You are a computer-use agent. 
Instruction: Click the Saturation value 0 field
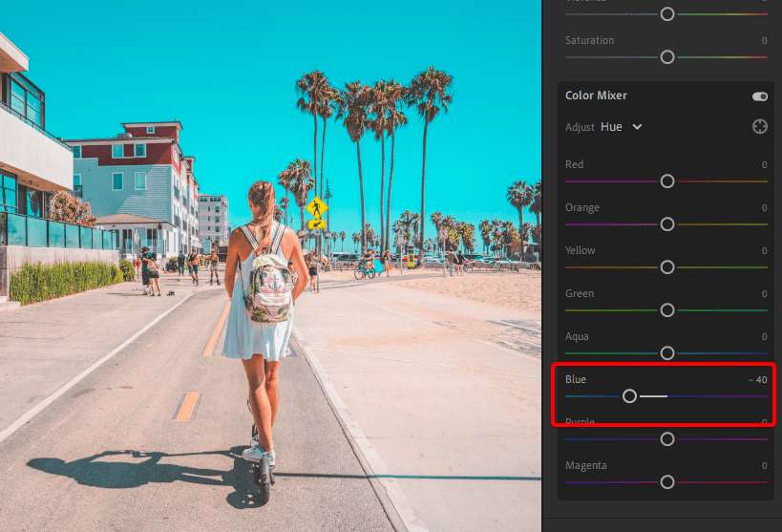(x=764, y=41)
